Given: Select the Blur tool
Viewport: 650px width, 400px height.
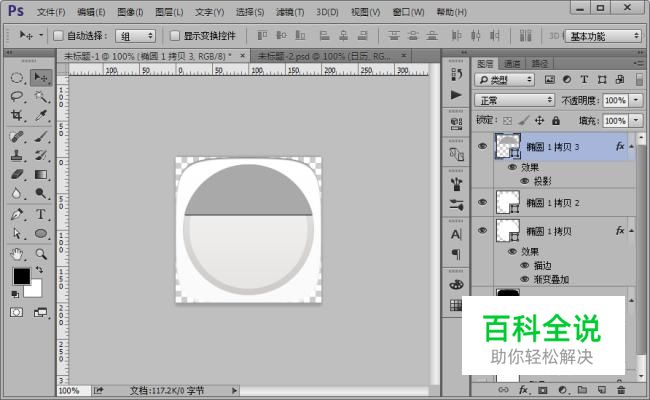Looking at the screenshot, I should 17,193.
